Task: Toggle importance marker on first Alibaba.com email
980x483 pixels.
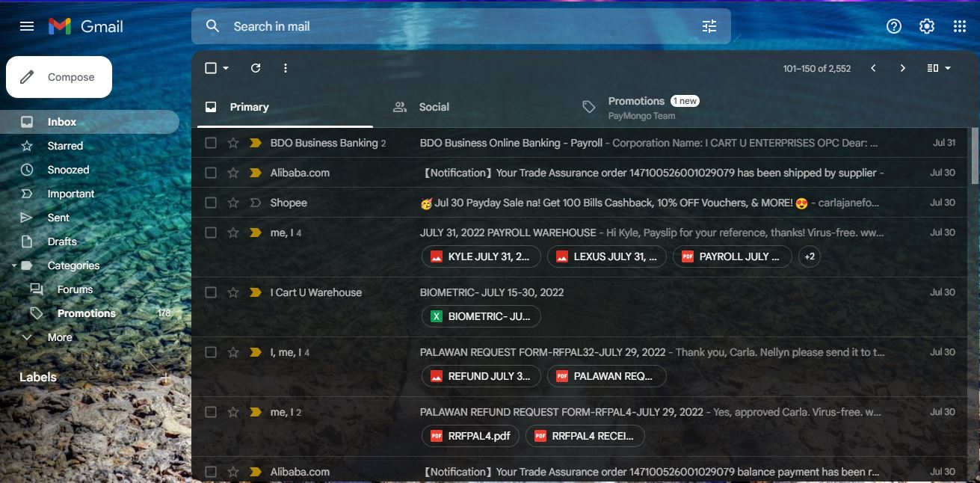Action: [x=255, y=173]
